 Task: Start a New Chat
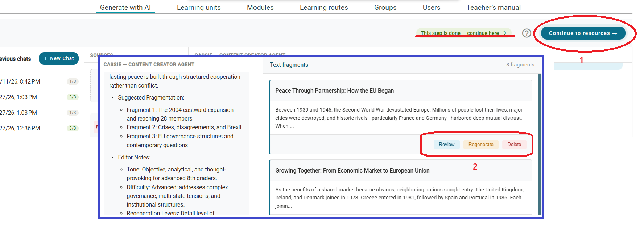pyautogui.click(x=59, y=58)
